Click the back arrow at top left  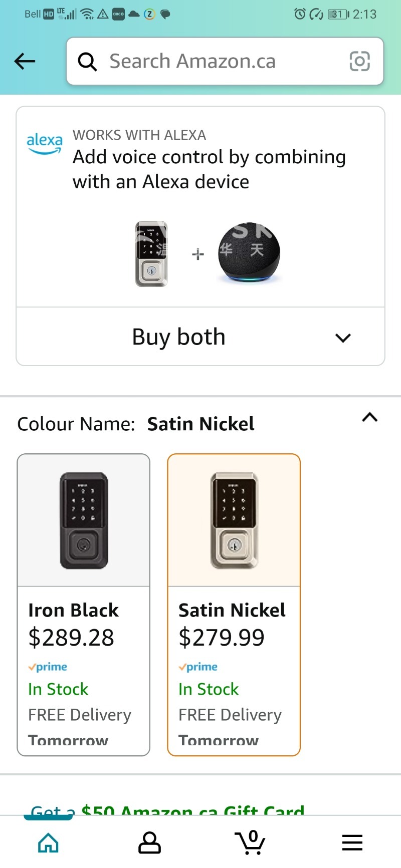tap(24, 61)
